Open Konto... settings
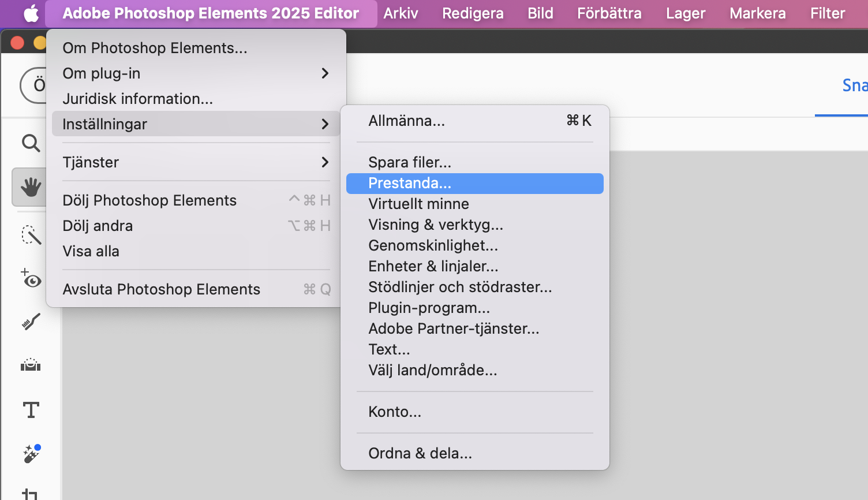The height and width of the screenshot is (500, 868). click(x=475, y=412)
